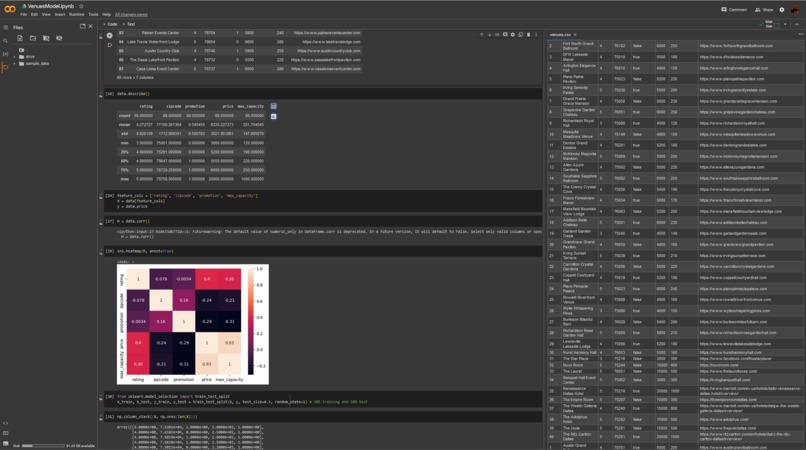This screenshot has height=450, width=806.
Task: Select the venues.csv tab
Action: (560, 35)
